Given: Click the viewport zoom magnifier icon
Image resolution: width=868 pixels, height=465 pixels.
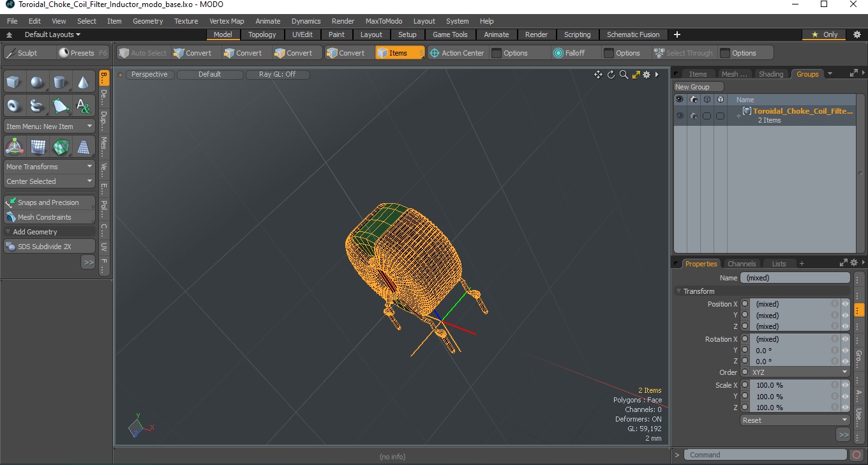Looking at the screenshot, I should click(624, 75).
